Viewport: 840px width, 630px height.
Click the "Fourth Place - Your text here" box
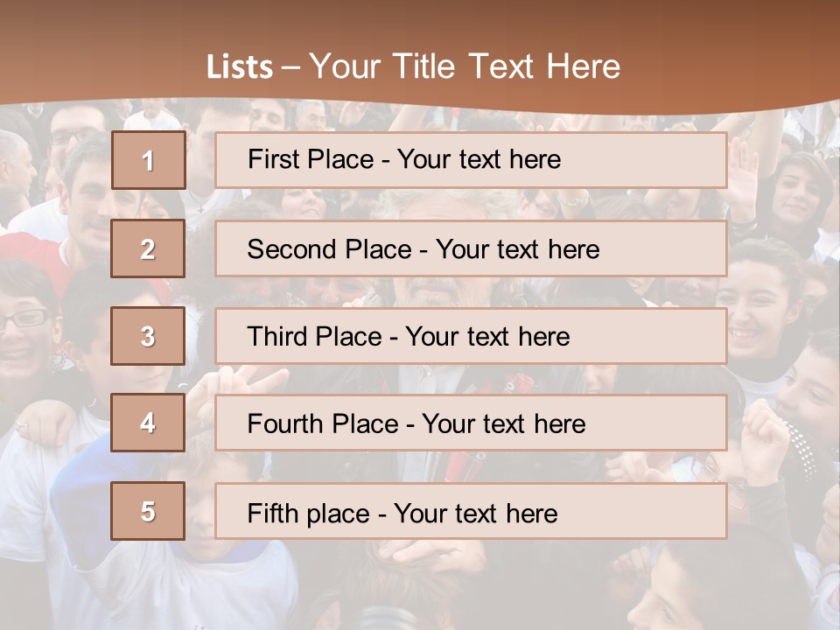[471, 423]
